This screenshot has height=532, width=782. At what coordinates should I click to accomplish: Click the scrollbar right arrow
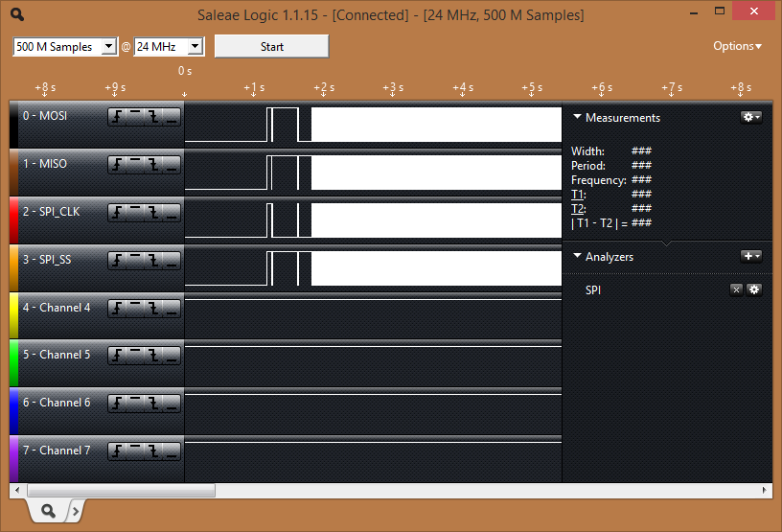(x=764, y=490)
